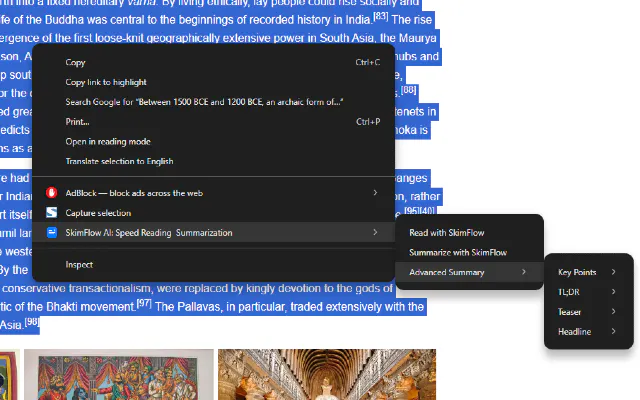Expand the Headline chevron
640x400 pixels.
(613, 331)
